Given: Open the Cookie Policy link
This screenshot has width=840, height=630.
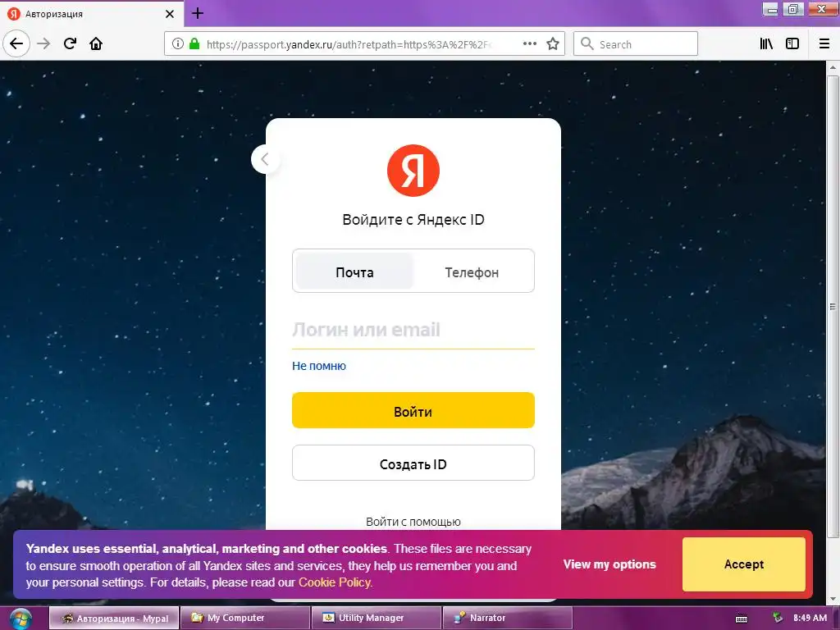Looking at the screenshot, I should (x=335, y=582).
